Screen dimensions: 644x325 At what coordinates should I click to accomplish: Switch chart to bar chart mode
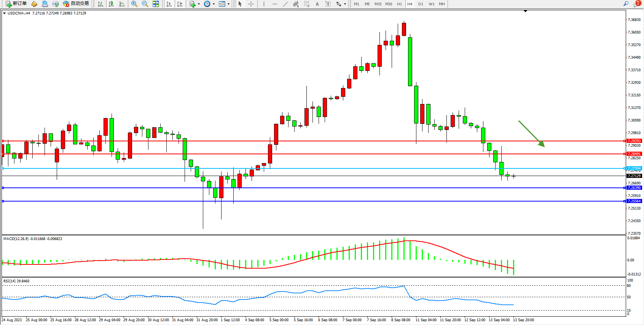[x=100, y=4]
